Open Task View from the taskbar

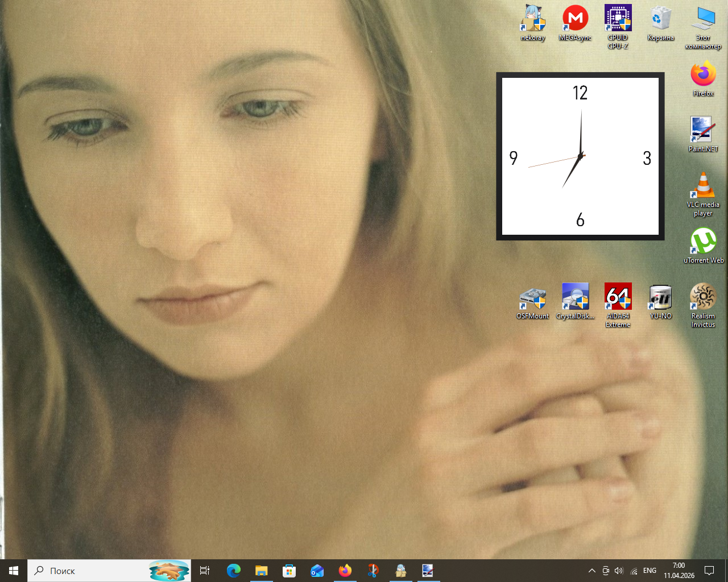205,571
